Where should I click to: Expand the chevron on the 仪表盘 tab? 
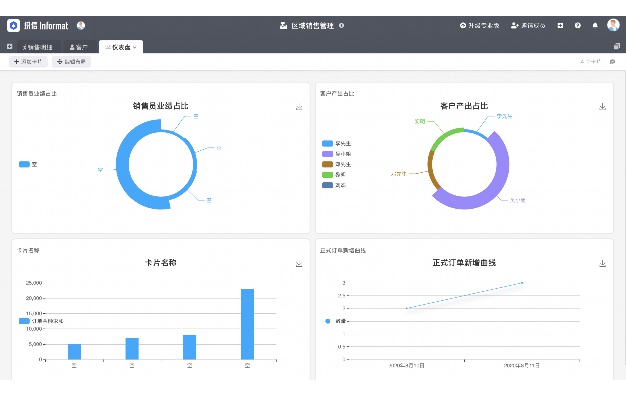tap(135, 48)
